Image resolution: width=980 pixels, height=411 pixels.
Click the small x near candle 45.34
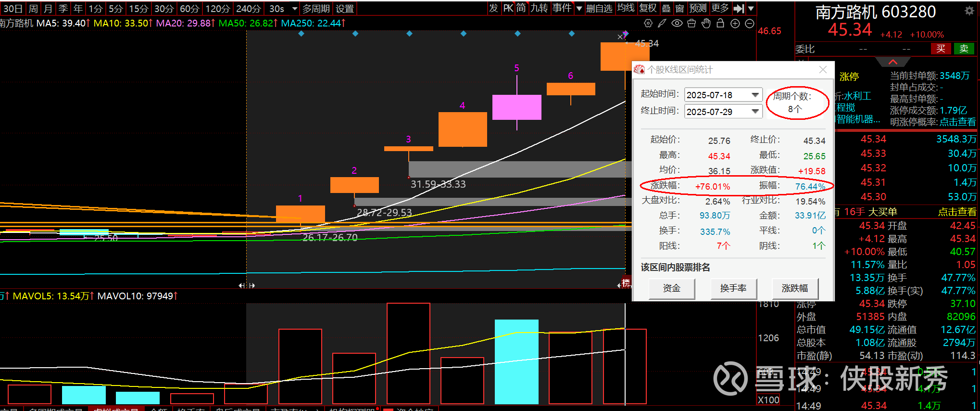click(x=620, y=37)
